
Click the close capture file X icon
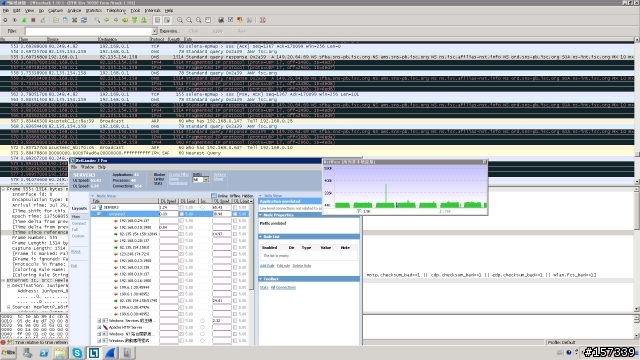(x=74, y=20)
